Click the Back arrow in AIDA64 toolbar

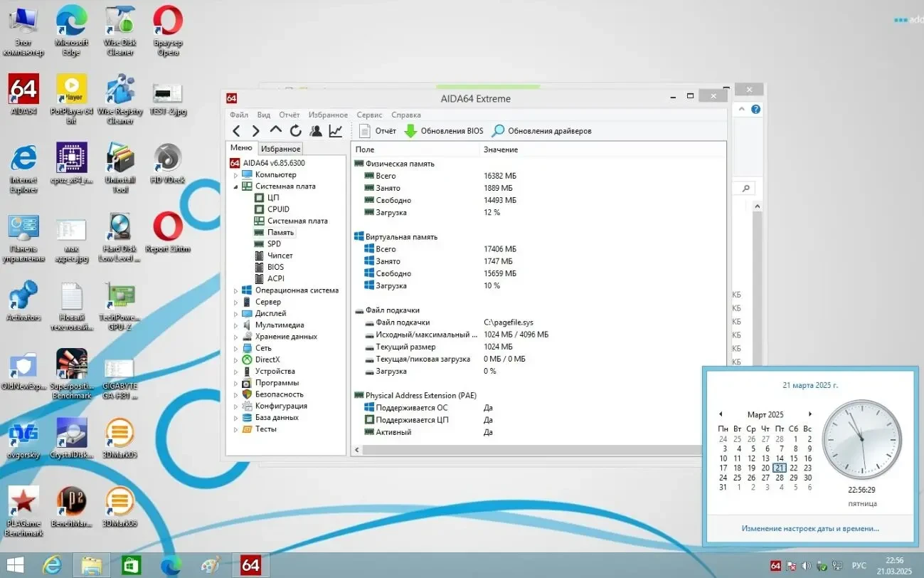pyautogui.click(x=237, y=131)
